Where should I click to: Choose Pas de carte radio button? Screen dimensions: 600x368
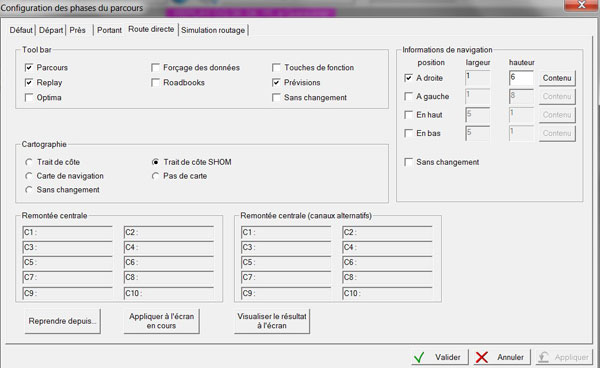coord(155,176)
